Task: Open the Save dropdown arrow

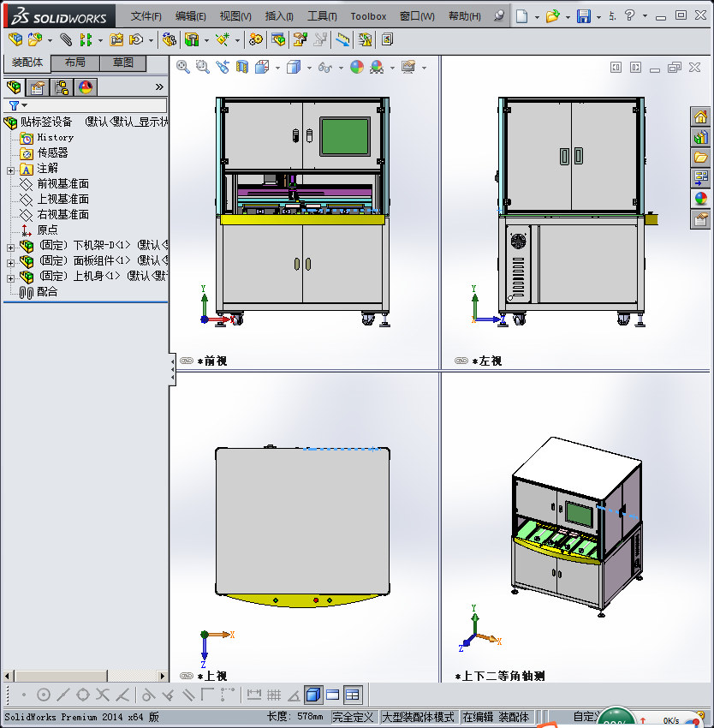Action: point(598,17)
